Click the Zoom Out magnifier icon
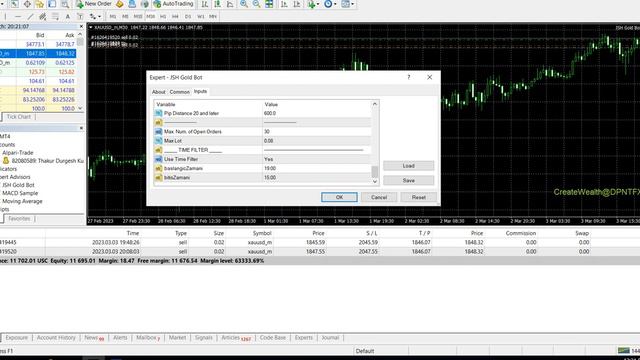Viewport: 640px width, 360px height. pyautogui.click(x=256, y=4)
